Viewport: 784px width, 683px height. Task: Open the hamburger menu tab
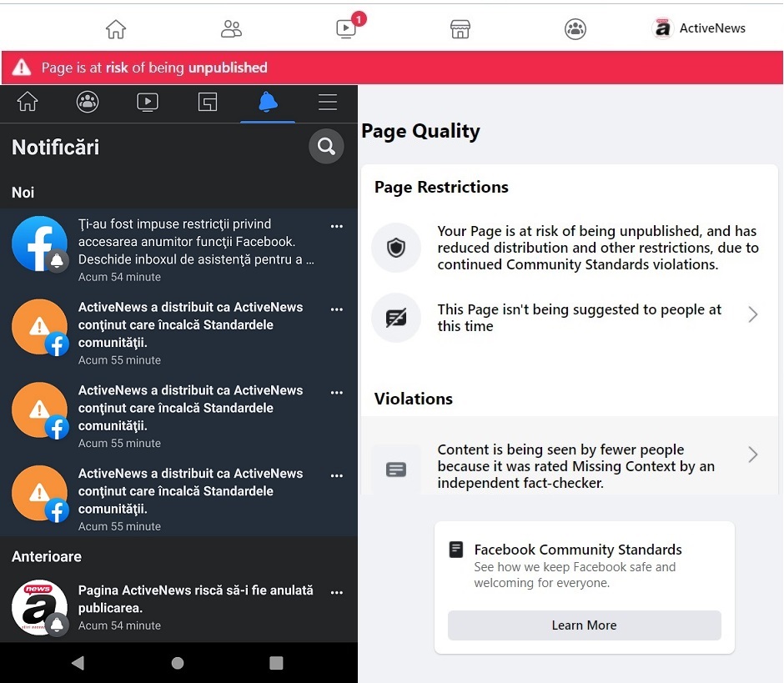pos(328,102)
